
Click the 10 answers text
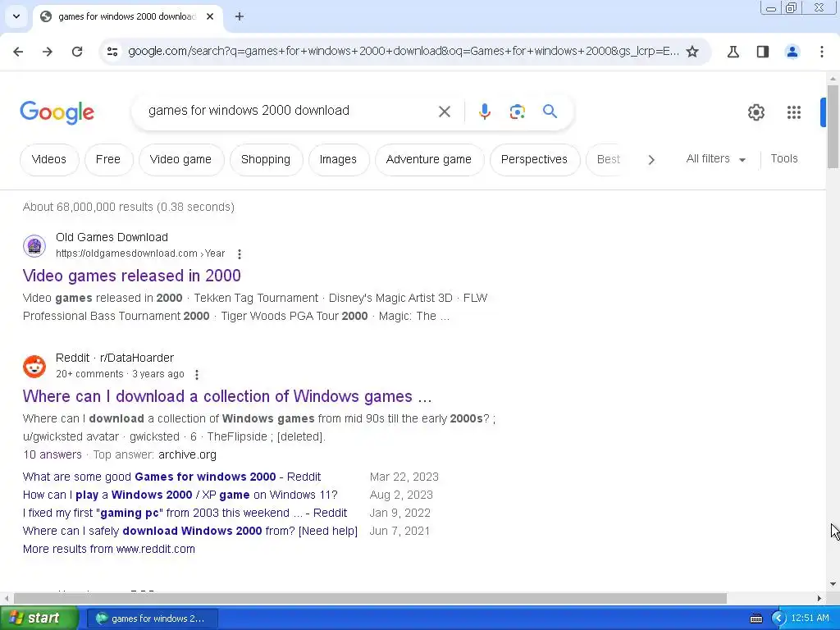pyautogui.click(x=52, y=454)
